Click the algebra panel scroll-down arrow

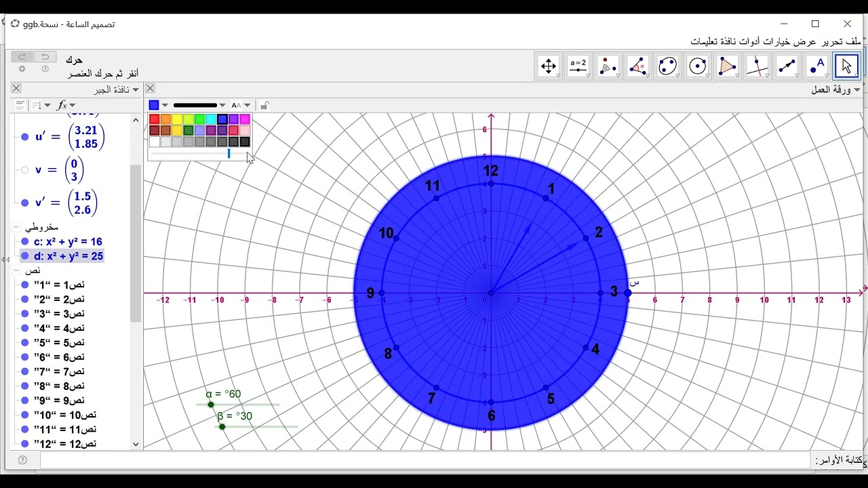tap(136, 445)
